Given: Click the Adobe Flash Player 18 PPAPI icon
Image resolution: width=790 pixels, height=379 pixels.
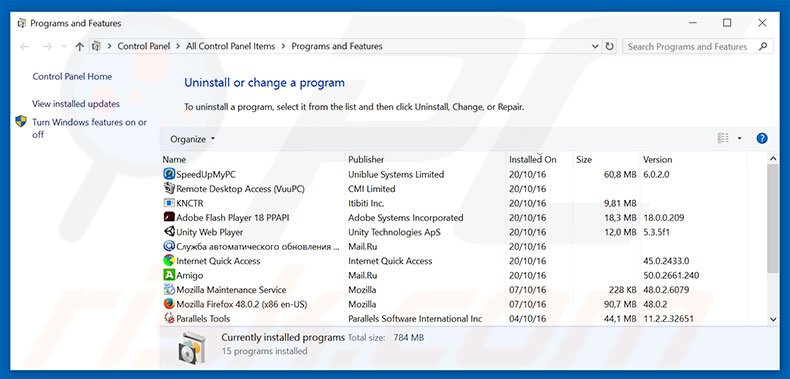Looking at the screenshot, I should click(x=169, y=217).
